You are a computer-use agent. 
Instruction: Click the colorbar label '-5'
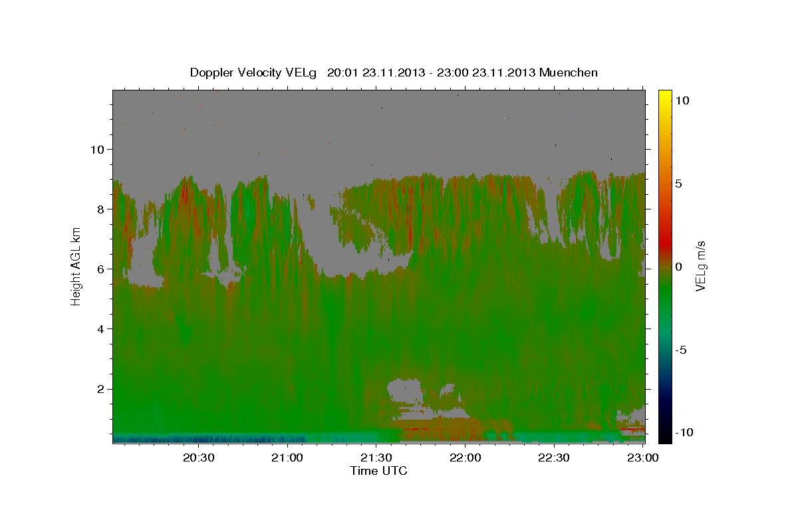(681, 350)
